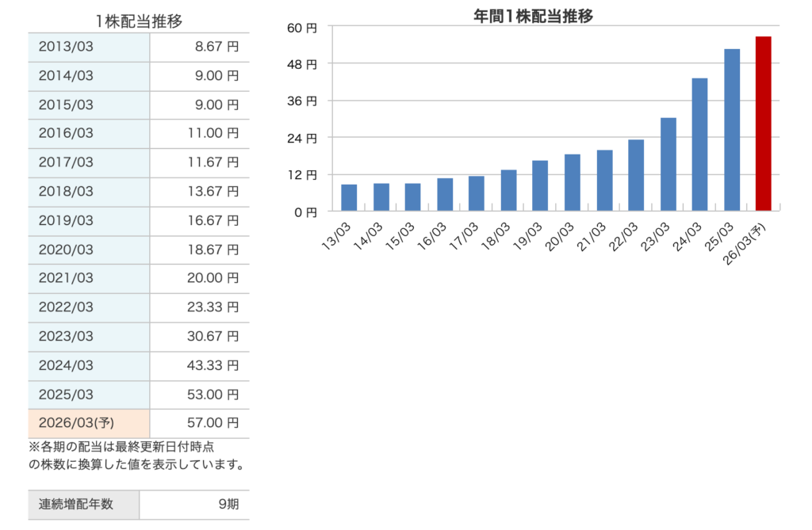
Task: Click the red 26/03(予) forecast bar
Action: pyautogui.click(x=763, y=124)
